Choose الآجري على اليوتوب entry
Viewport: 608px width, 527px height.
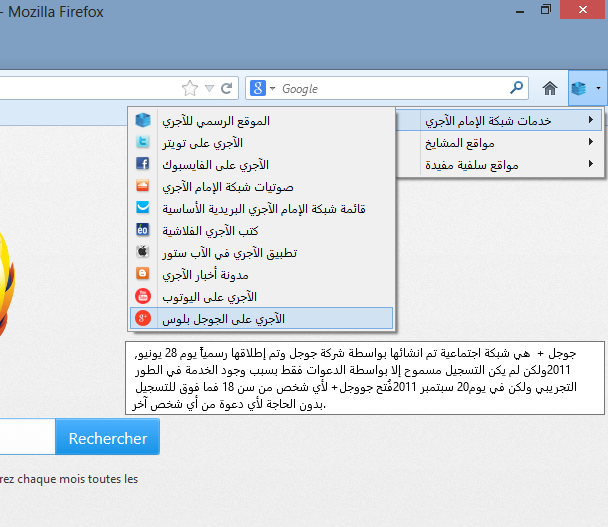[261, 297]
